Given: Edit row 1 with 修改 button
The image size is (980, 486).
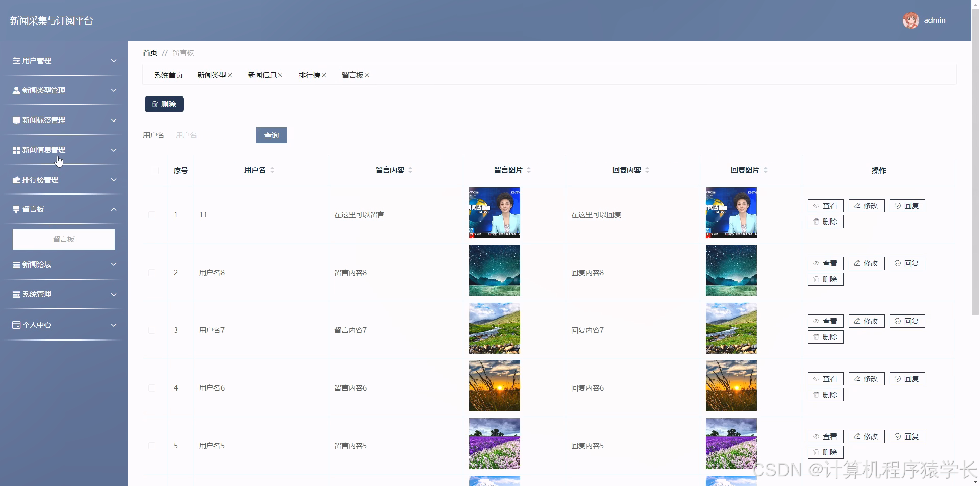Looking at the screenshot, I should coord(866,206).
